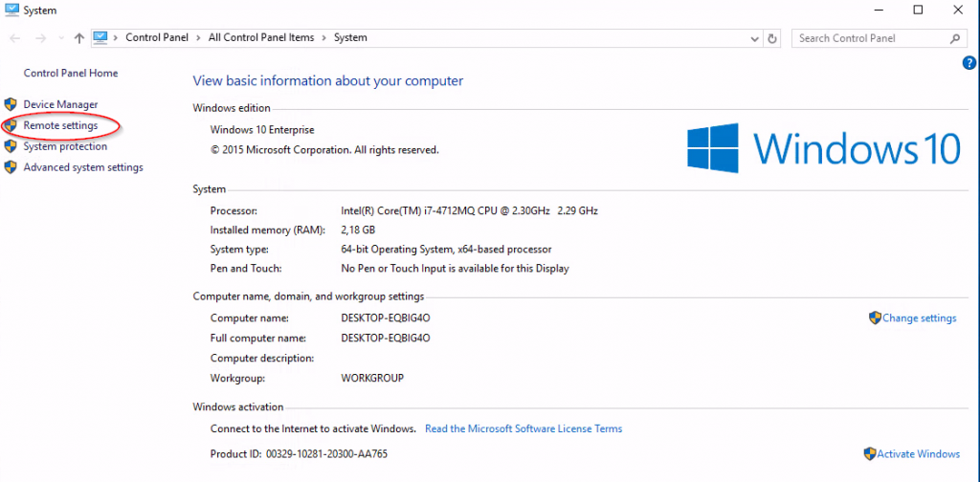980x482 pixels.
Task: Click the No Pen or Touch Input text
Action: pyautogui.click(x=455, y=269)
